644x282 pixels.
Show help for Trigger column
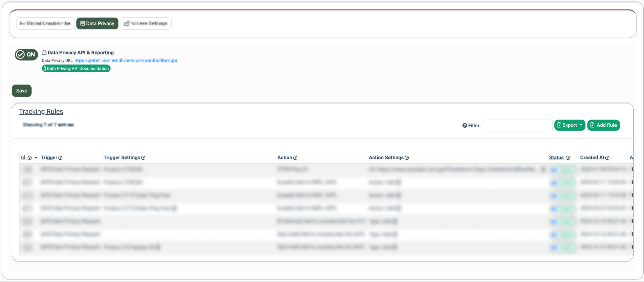point(60,158)
